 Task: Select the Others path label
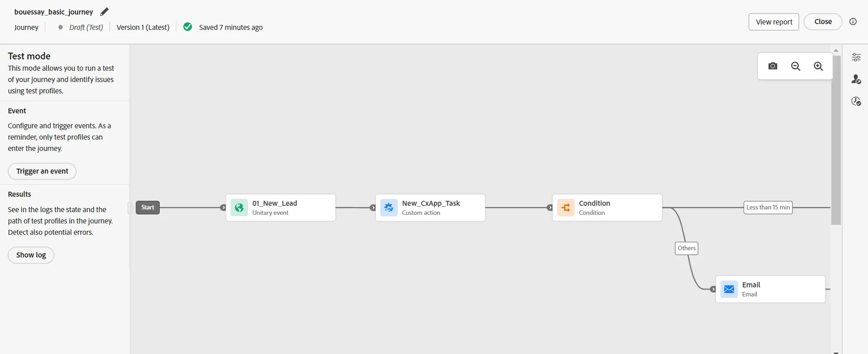pyautogui.click(x=687, y=248)
